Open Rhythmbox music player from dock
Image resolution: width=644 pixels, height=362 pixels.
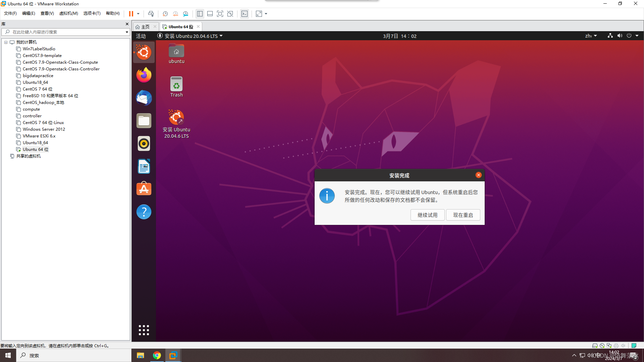144,143
